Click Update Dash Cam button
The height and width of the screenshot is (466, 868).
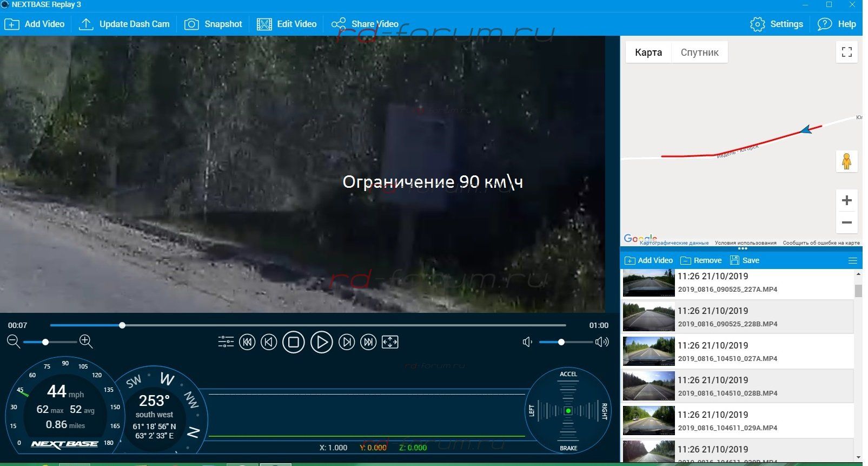(124, 24)
